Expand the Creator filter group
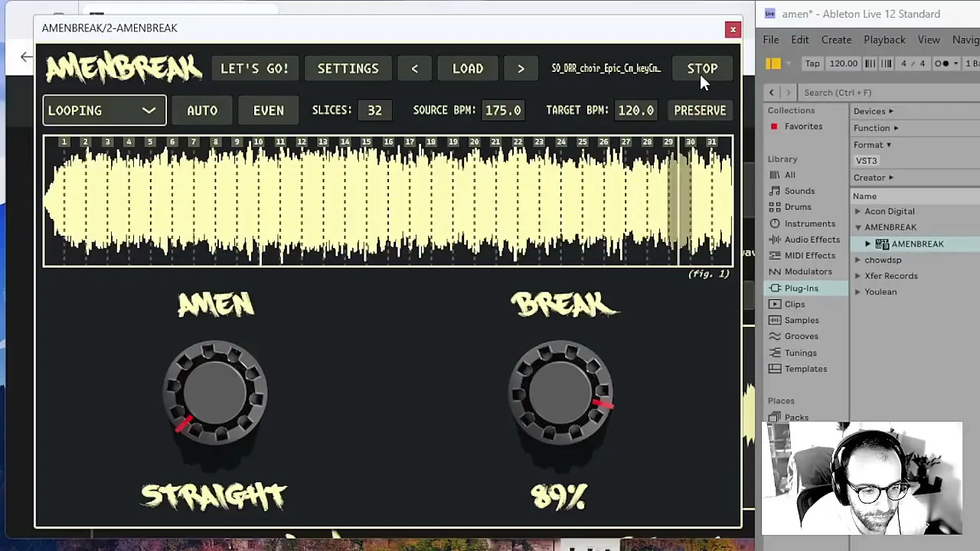Image resolution: width=980 pixels, height=551 pixels. (x=873, y=178)
